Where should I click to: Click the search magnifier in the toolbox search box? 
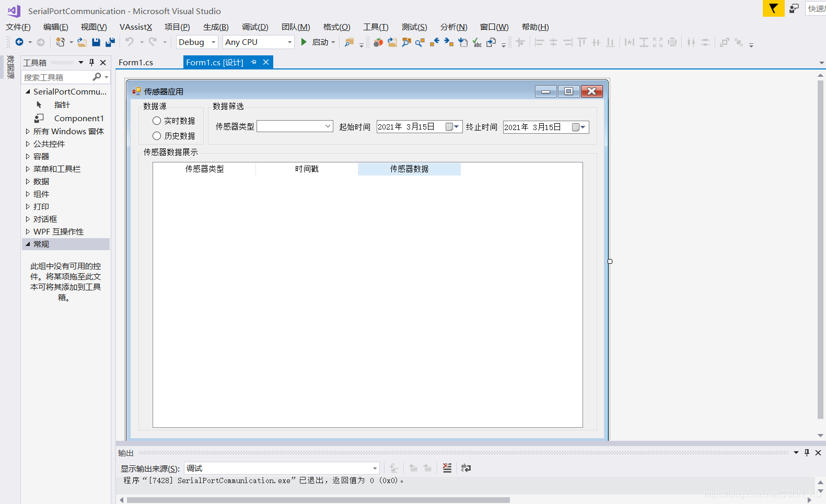tap(97, 77)
